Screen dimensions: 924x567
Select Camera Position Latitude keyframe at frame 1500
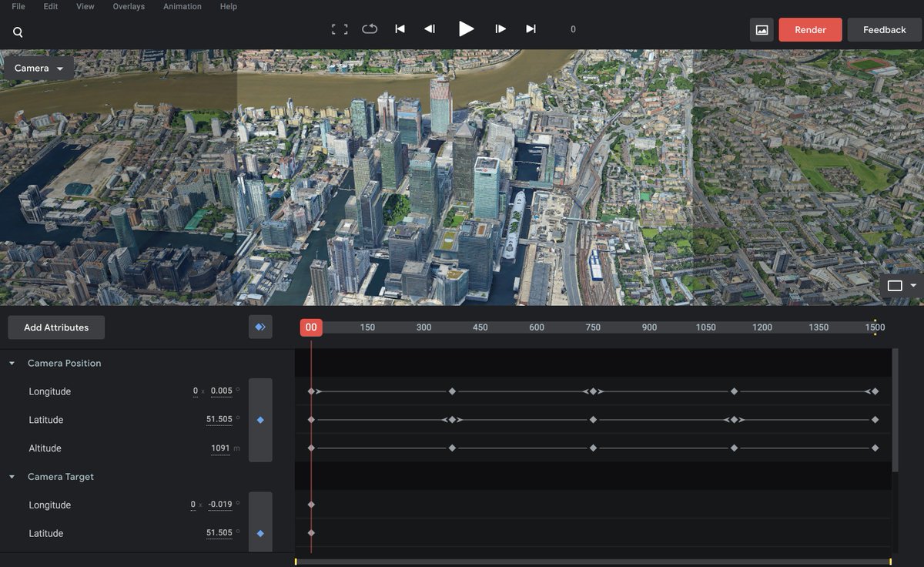coord(875,420)
